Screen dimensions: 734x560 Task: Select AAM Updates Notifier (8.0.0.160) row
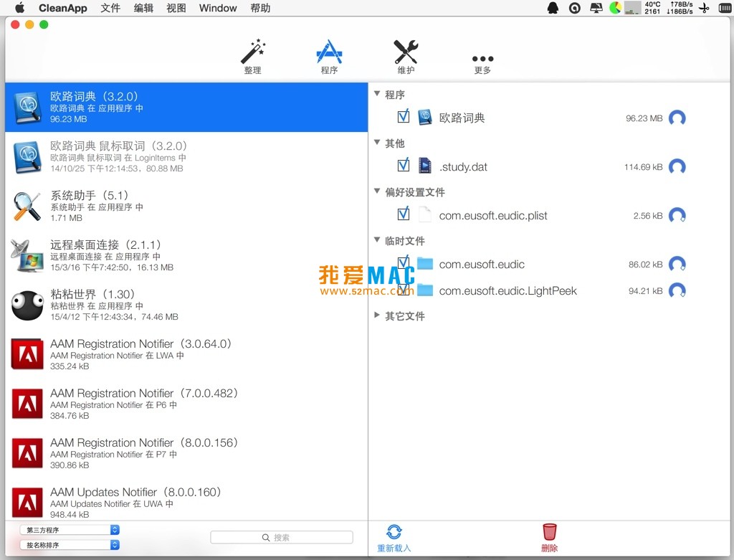click(x=186, y=501)
